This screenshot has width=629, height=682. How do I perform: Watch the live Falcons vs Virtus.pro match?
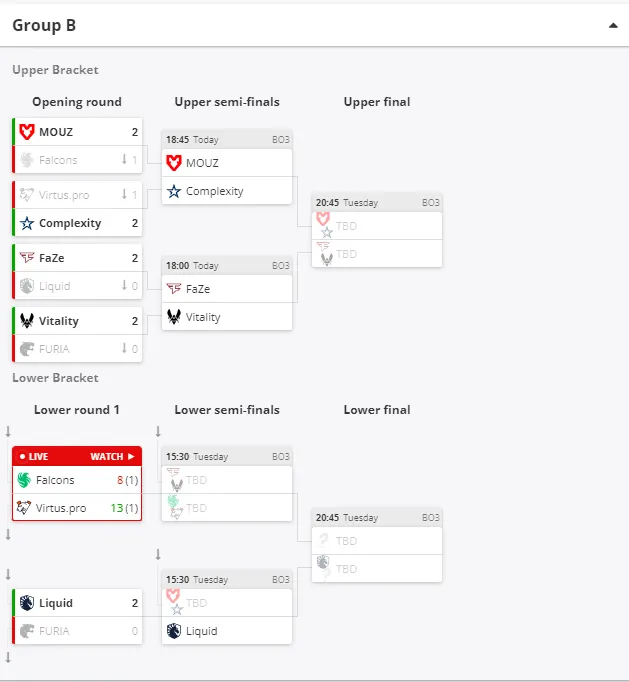[112, 457]
